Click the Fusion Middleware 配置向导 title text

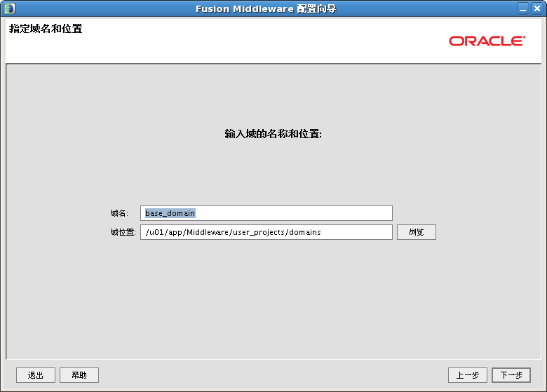pyautogui.click(x=266, y=8)
